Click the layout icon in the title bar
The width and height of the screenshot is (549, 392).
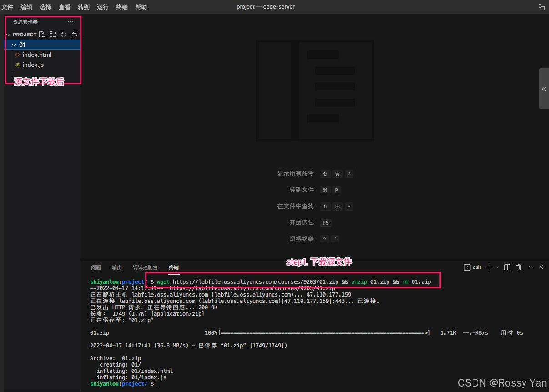(x=542, y=7)
